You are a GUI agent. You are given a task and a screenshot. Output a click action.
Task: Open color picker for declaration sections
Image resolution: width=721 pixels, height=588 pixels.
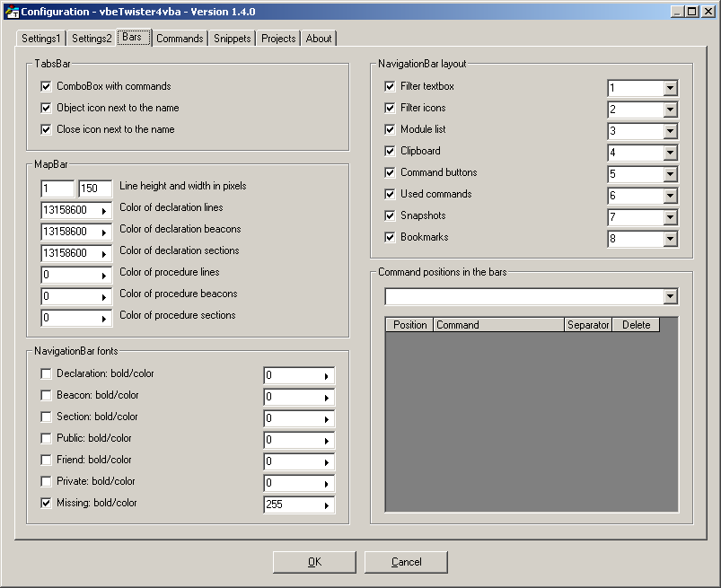click(104, 254)
